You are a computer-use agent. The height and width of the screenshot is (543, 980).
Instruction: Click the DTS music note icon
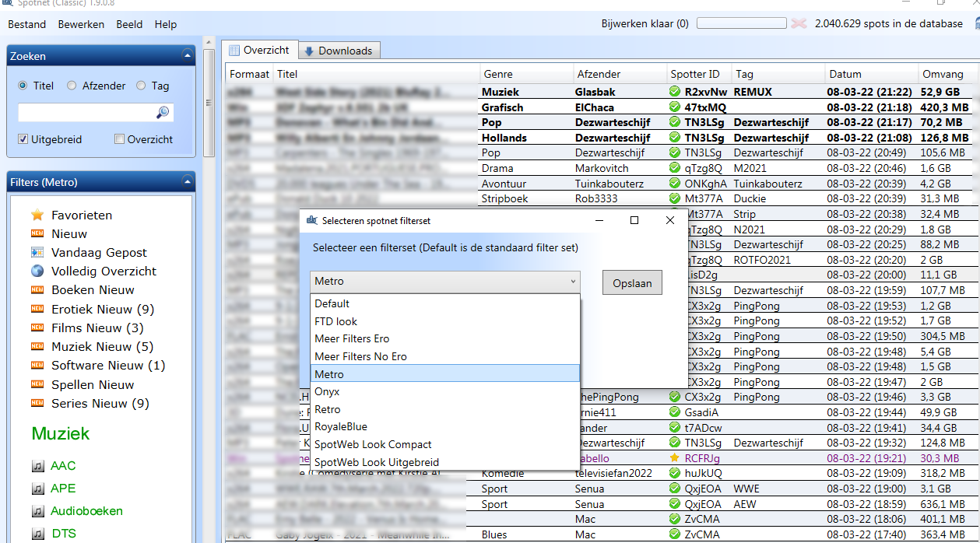coord(38,534)
